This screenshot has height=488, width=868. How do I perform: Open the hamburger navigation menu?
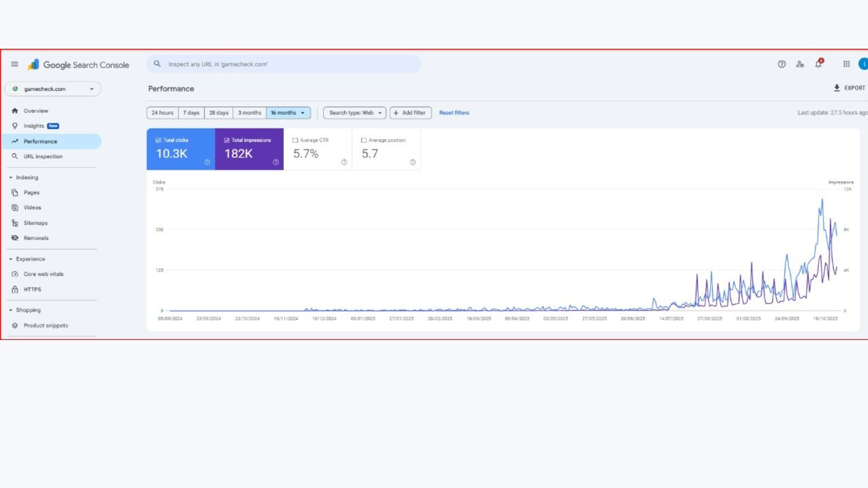(x=15, y=64)
